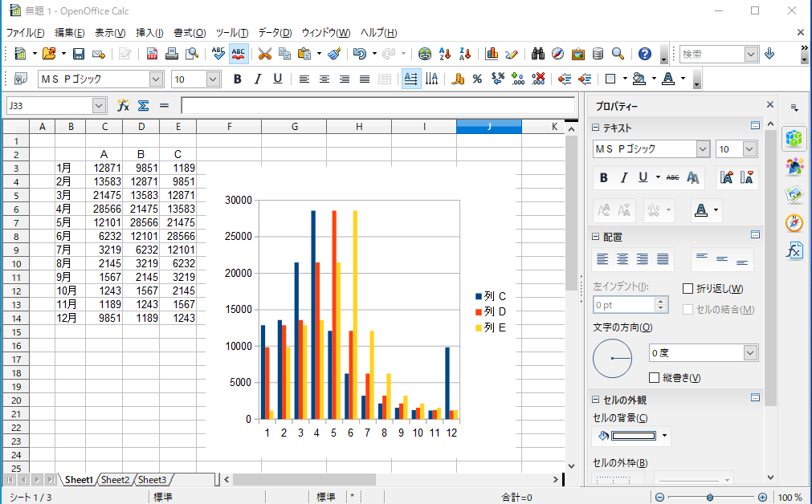Image resolution: width=812 pixels, height=504 pixels.
Task: Run Spelling check icon
Action: click(x=218, y=54)
